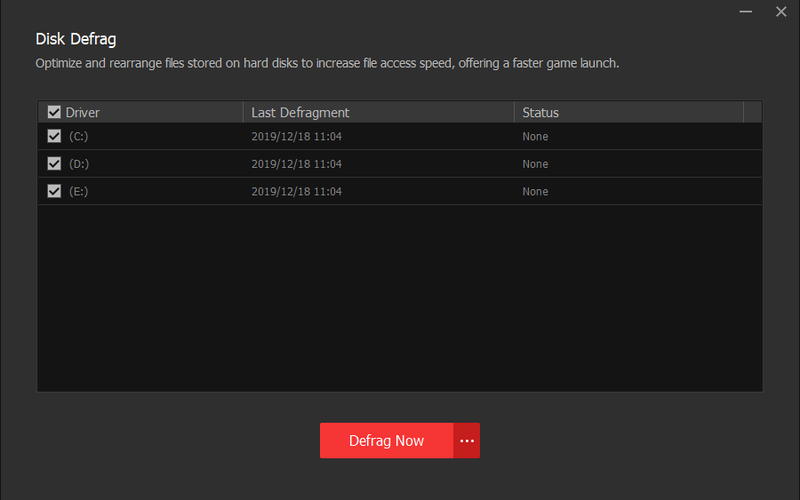Click the Last Defragment column header
This screenshot has width=800, height=500.
[x=300, y=113]
